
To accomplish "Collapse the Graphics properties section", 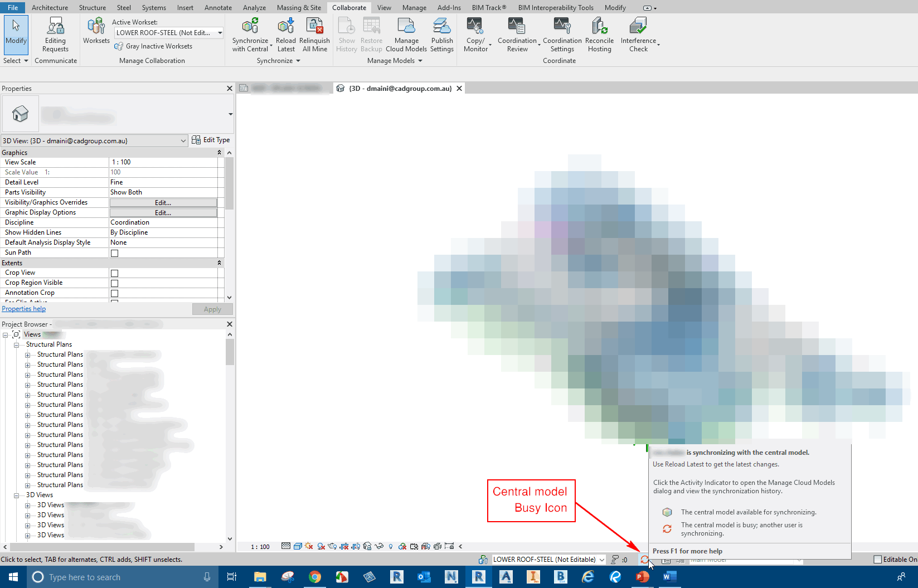I will click(x=219, y=153).
